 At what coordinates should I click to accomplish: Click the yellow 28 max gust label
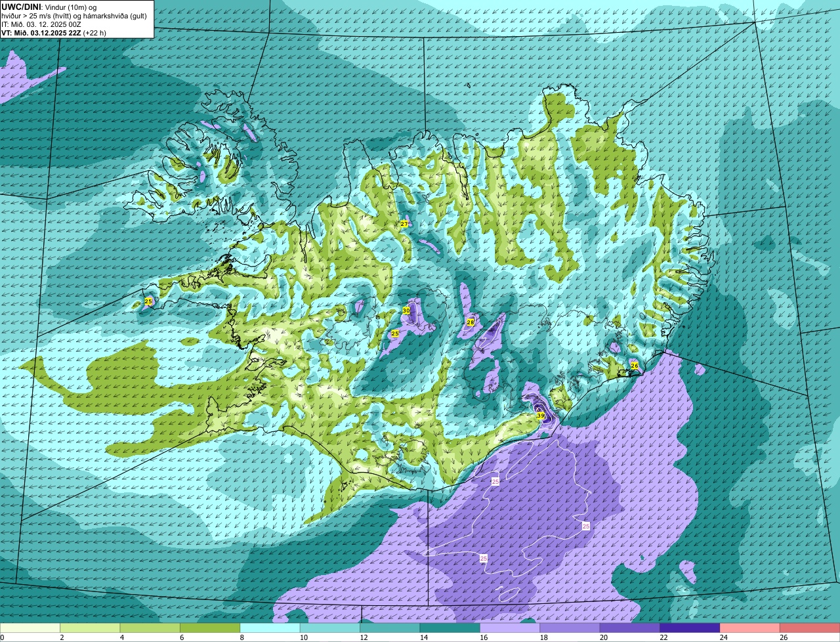(471, 322)
